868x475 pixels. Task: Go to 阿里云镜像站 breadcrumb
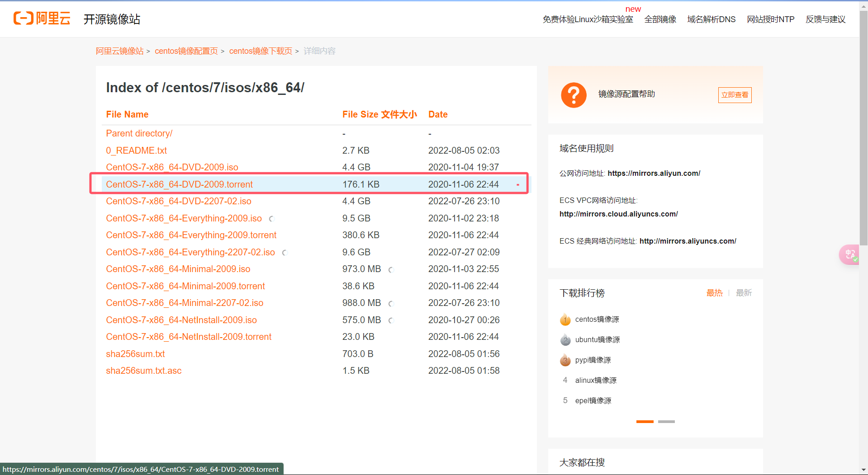tap(119, 51)
